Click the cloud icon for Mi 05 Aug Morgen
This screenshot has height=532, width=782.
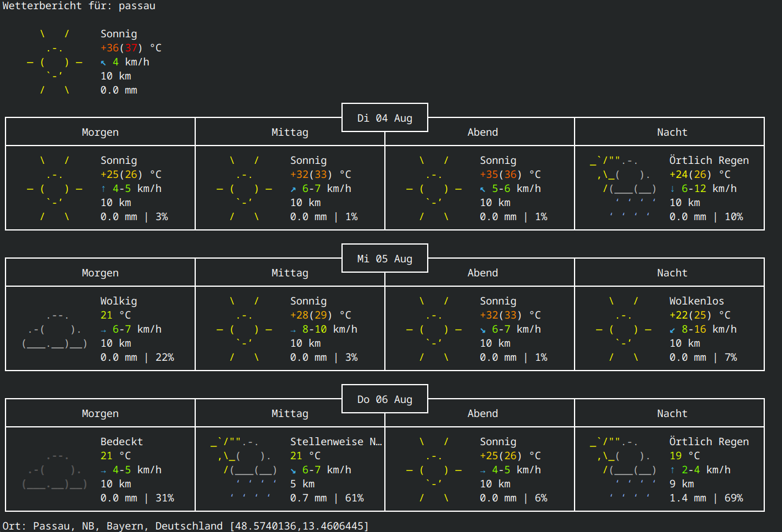54,330
